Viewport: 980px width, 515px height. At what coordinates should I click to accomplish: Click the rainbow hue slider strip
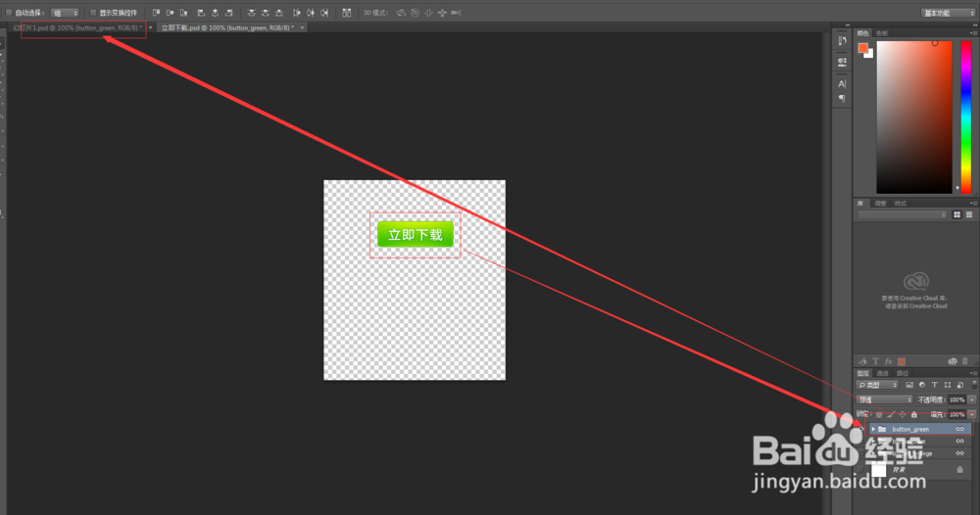pyautogui.click(x=965, y=117)
